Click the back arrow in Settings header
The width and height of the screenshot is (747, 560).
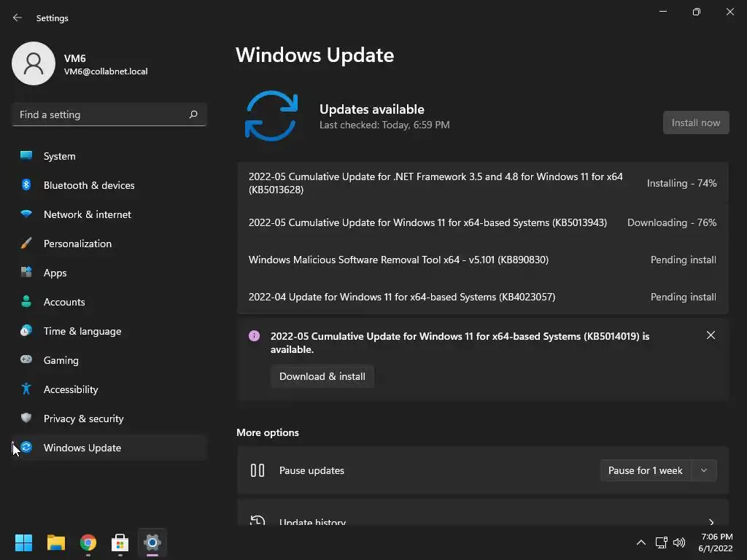click(x=18, y=17)
